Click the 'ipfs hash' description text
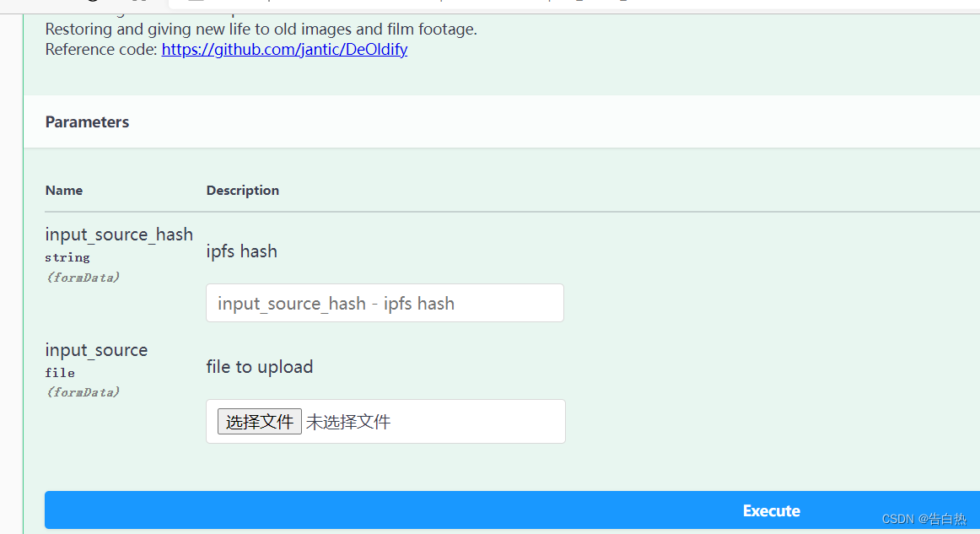Viewport: 980px width, 534px height. pos(241,251)
